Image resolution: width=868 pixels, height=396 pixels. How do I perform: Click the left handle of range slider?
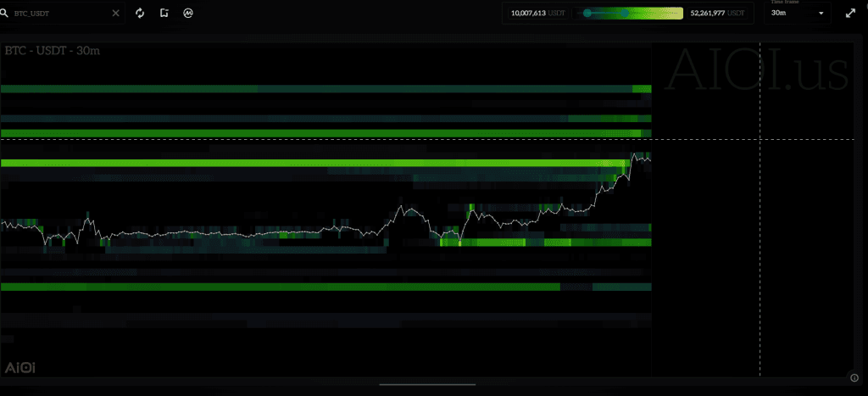coord(587,14)
